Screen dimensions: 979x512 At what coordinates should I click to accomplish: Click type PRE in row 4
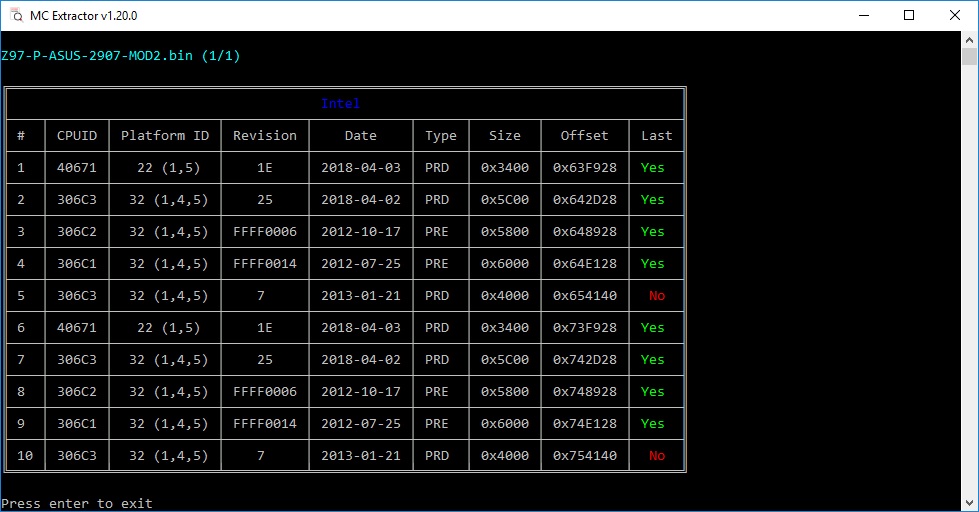coord(436,263)
